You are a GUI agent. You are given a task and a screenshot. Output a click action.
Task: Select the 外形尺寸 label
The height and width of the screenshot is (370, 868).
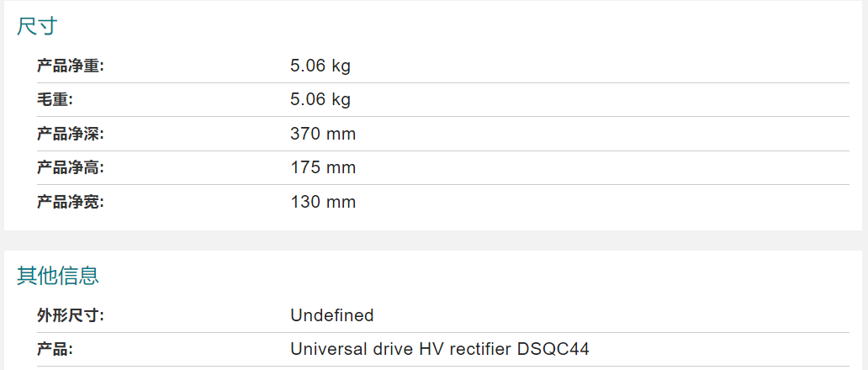[71, 316]
